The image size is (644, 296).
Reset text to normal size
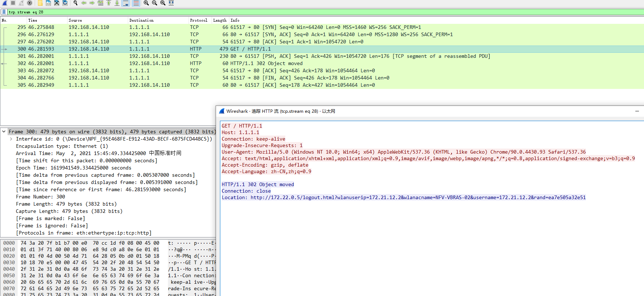(163, 3)
